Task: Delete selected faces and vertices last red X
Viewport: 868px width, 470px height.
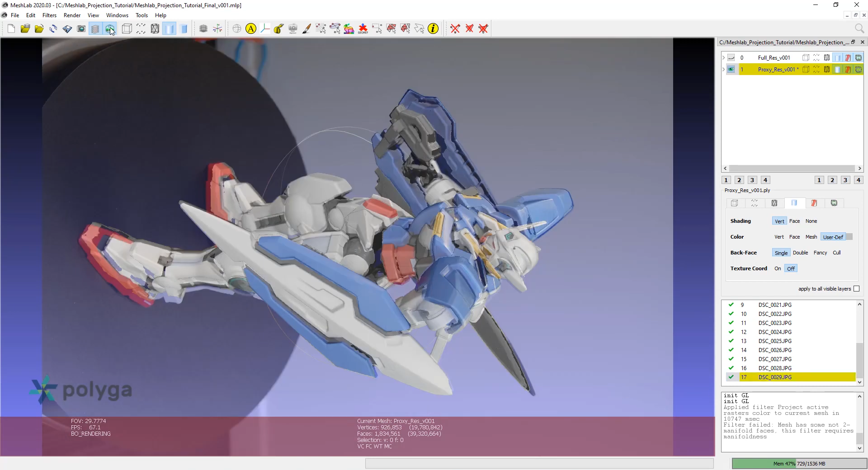Action: point(483,29)
